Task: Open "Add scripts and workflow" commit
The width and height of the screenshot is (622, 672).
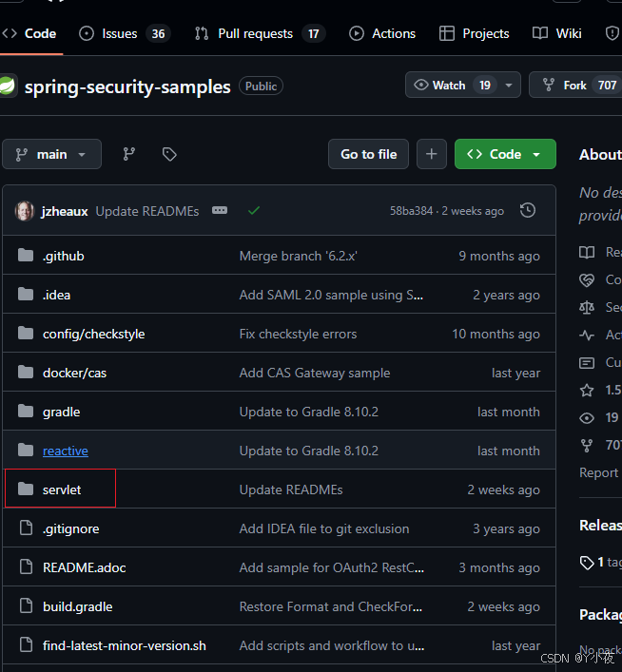Action: pyautogui.click(x=332, y=645)
